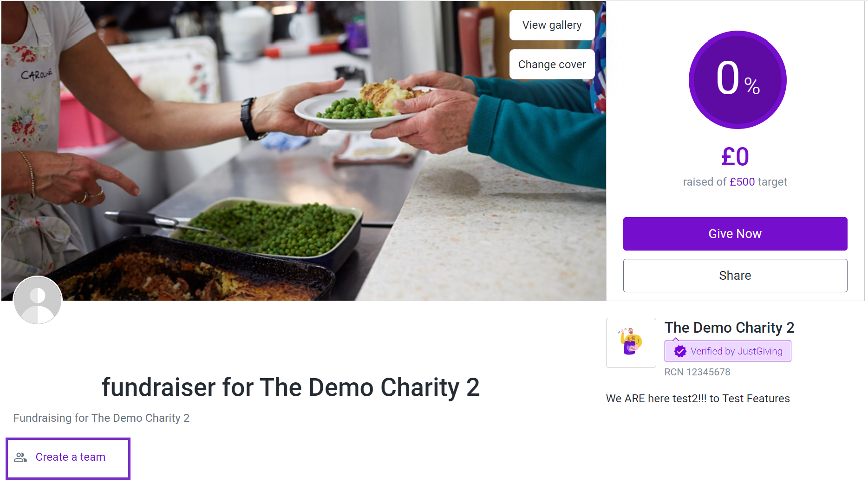Open the fundraiser cover photo
The width and height of the screenshot is (868, 483).
tap(304, 151)
